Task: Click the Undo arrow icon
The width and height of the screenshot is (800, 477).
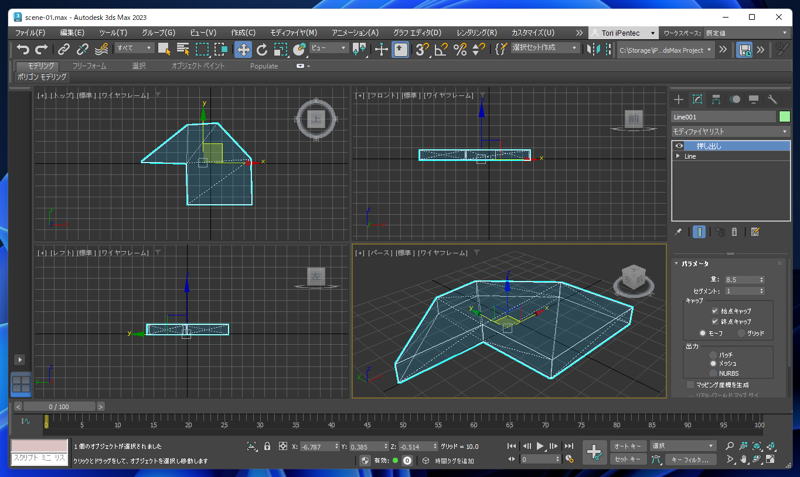Action: pyautogui.click(x=22, y=49)
